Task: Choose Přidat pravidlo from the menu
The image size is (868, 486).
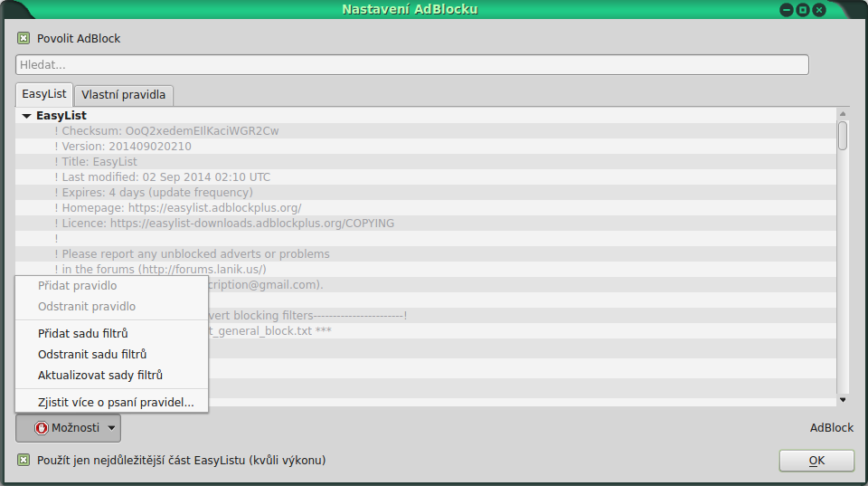Action: (x=112, y=286)
